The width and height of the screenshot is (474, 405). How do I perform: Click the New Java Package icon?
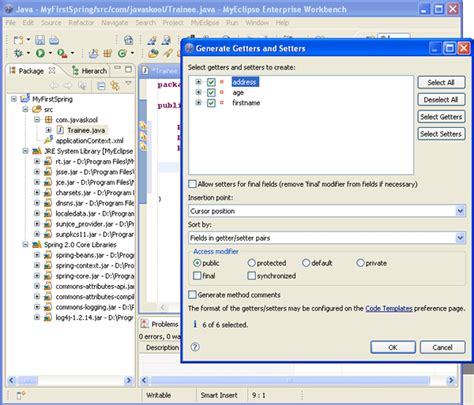click(107, 53)
